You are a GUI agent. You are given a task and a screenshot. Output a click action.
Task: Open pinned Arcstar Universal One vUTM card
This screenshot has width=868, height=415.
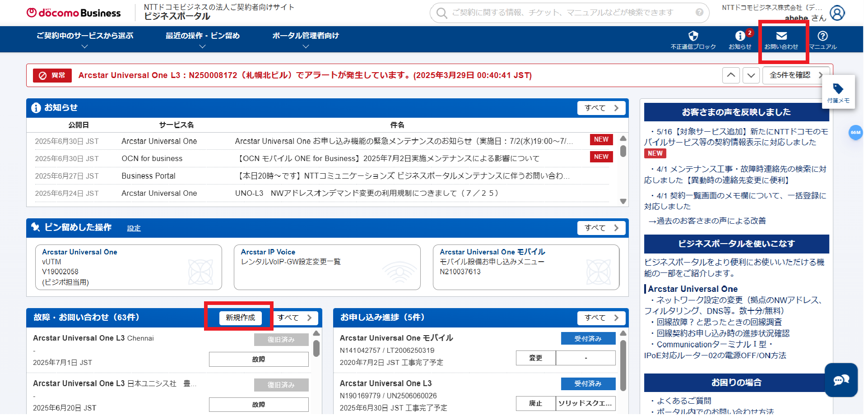(129, 267)
